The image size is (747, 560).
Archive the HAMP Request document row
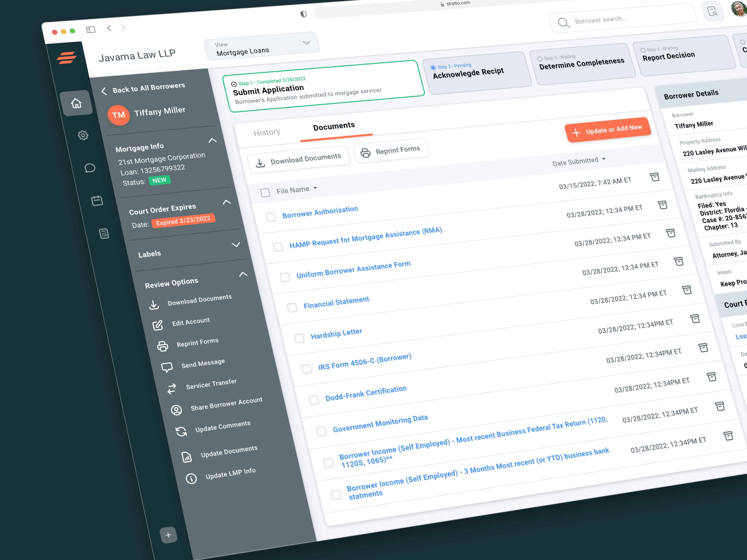663,205
